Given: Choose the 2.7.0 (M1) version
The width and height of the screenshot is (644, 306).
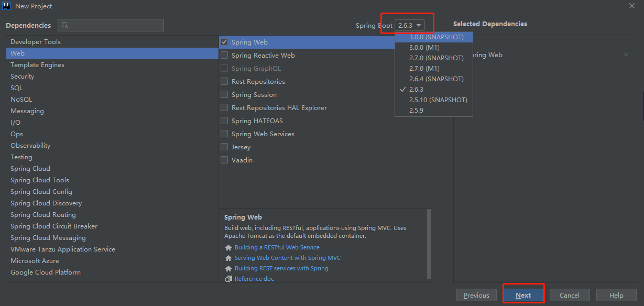Looking at the screenshot, I should pyautogui.click(x=434, y=68).
